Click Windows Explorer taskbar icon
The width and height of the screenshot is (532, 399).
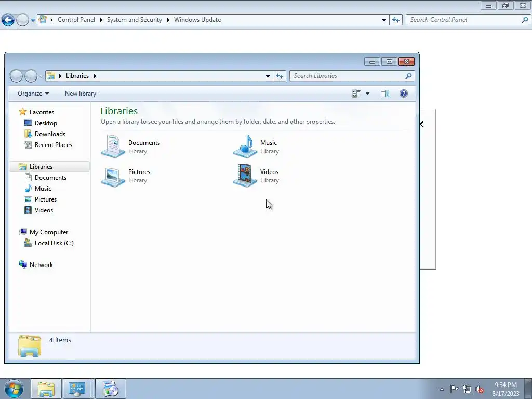pyautogui.click(x=46, y=389)
